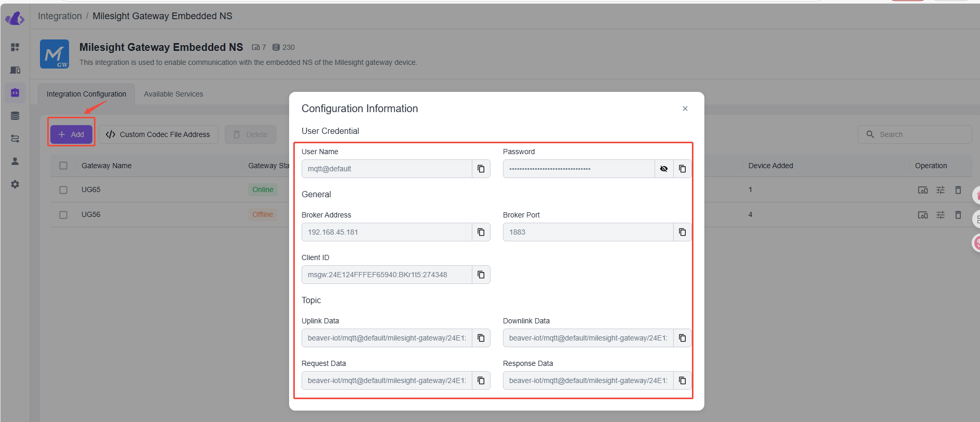Screen dimensions: 980x422
Task: View devices of UG65 gateway
Action: 923,190
